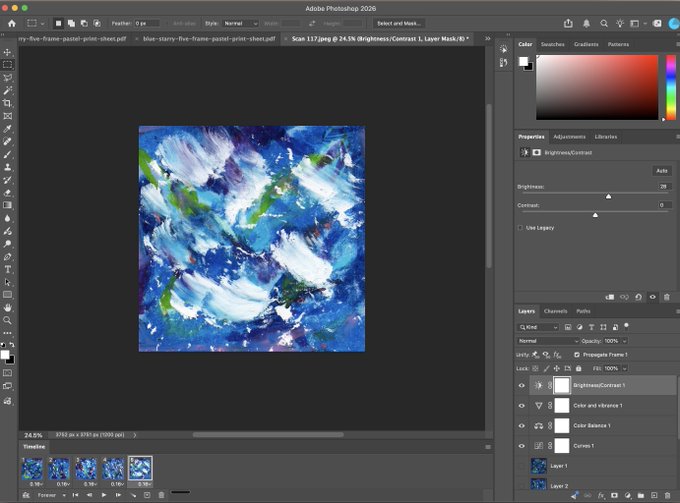Select the Clone Stamp tool
680x503 pixels.
7,167
